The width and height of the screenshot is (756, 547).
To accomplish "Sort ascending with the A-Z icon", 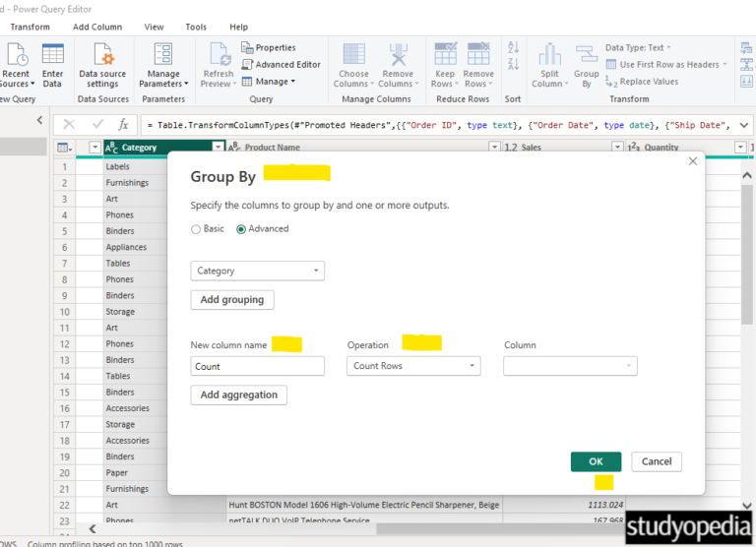I will (514, 47).
